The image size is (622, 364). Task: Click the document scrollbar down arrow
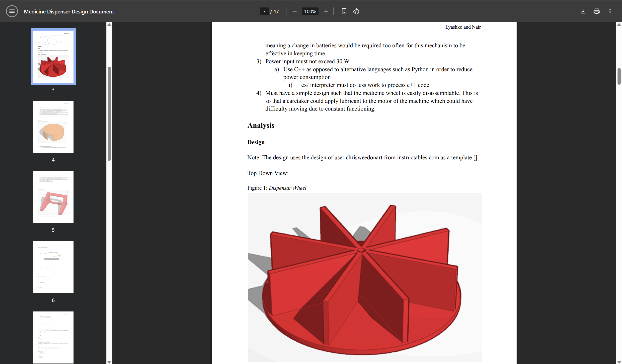pos(619,362)
